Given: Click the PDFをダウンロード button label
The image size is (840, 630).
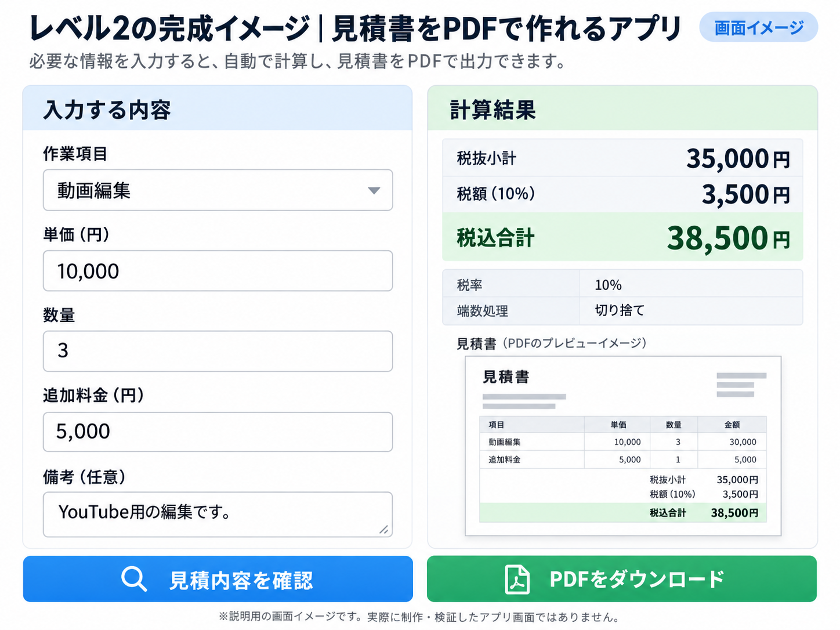Looking at the screenshot, I should pyautogui.click(x=637, y=579).
